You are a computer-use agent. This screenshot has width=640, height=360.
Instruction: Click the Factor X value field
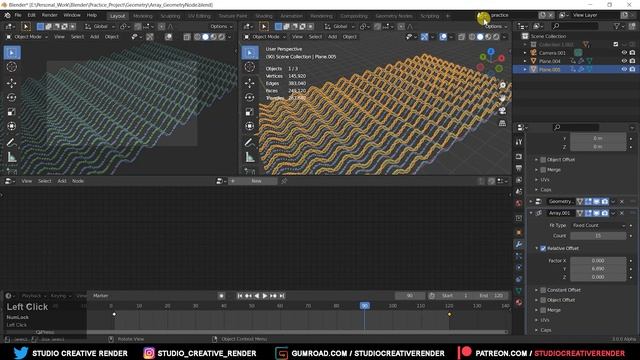tap(598, 260)
